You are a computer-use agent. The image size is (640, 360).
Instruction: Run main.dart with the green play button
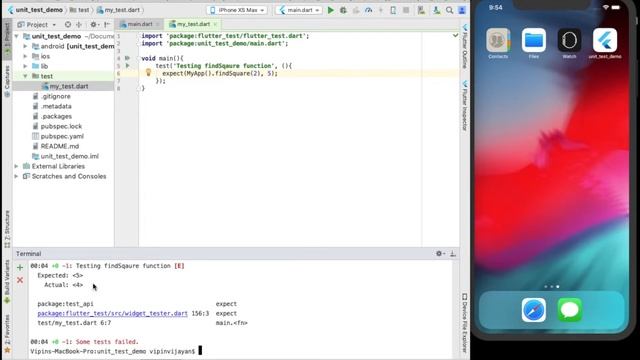[331, 10]
